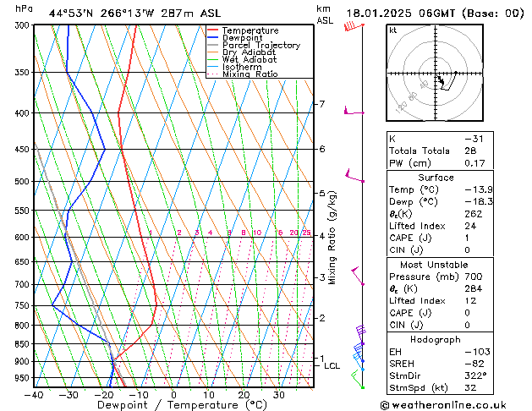The width and height of the screenshot is (532, 411).
Task: Click the Most Unstable Lifted Index 12
Action: tap(470, 301)
